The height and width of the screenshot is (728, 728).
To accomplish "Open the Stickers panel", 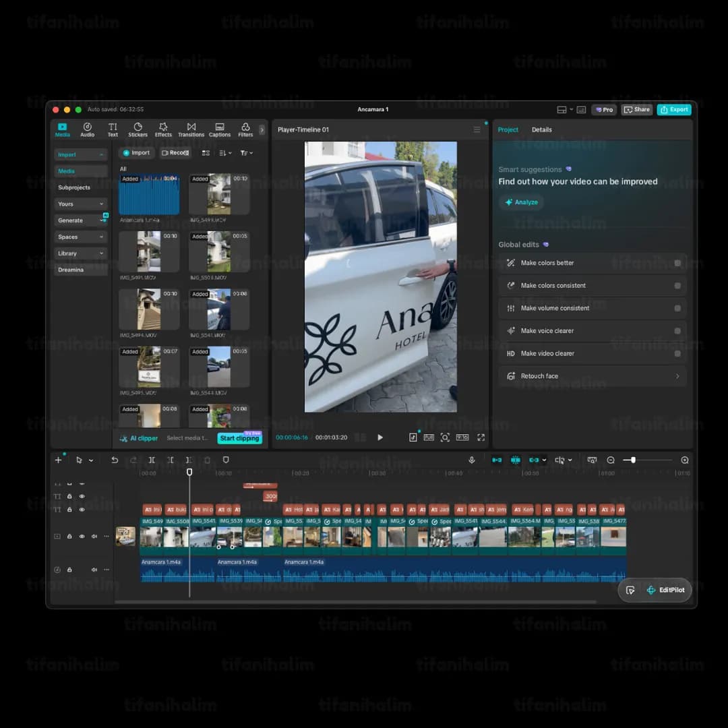I will click(x=138, y=129).
